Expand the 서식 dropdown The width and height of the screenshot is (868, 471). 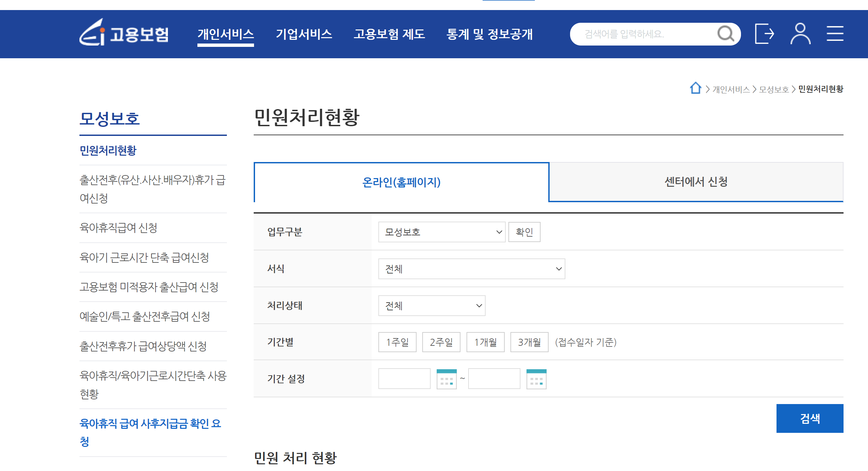[471, 269]
